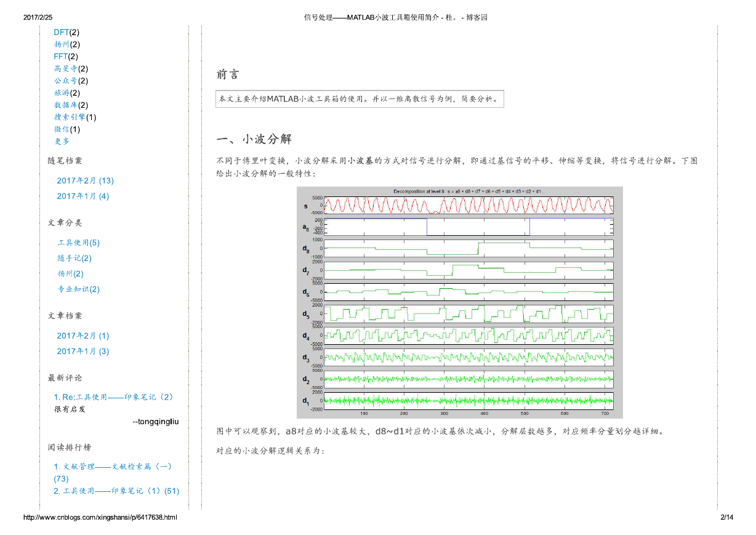Click the d5 detail plot row
756x535 pixels.
(x=468, y=314)
